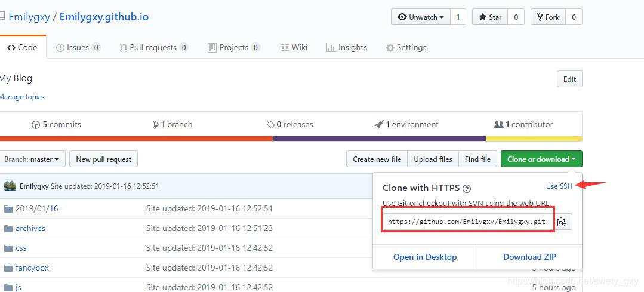Open the 2019/01/16 folder
Screen dimensions: 644x292
[37, 208]
